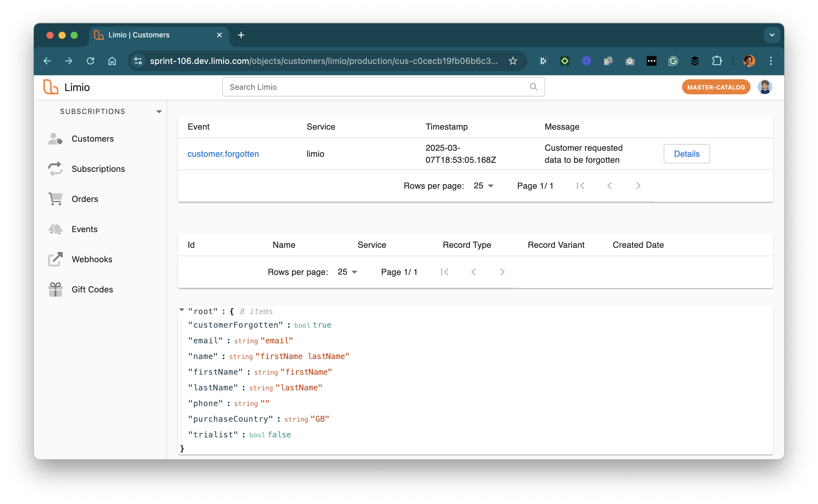Click the Created Date column header
Screen dimensions: 818x504
[x=638, y=245]
